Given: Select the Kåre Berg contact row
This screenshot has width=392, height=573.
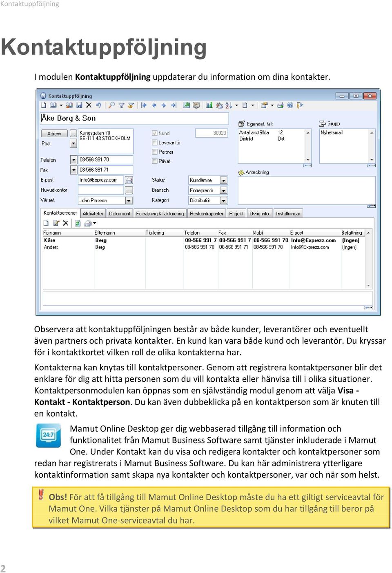Looking at the screenshot, I should [x=205, y=241].
